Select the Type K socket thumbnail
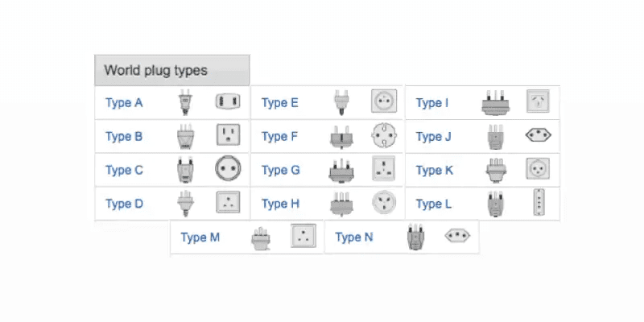The height and width of the screenshot is (322, 644). (x=538, y=168)
